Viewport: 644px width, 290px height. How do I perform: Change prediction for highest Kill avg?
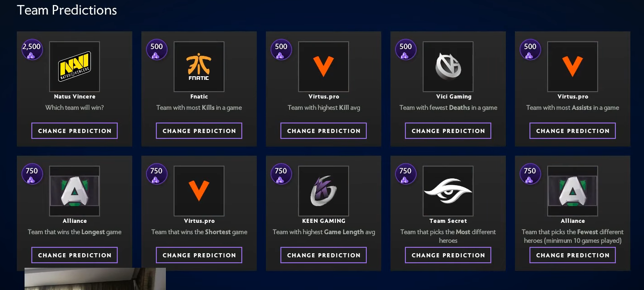coord(324,131)
